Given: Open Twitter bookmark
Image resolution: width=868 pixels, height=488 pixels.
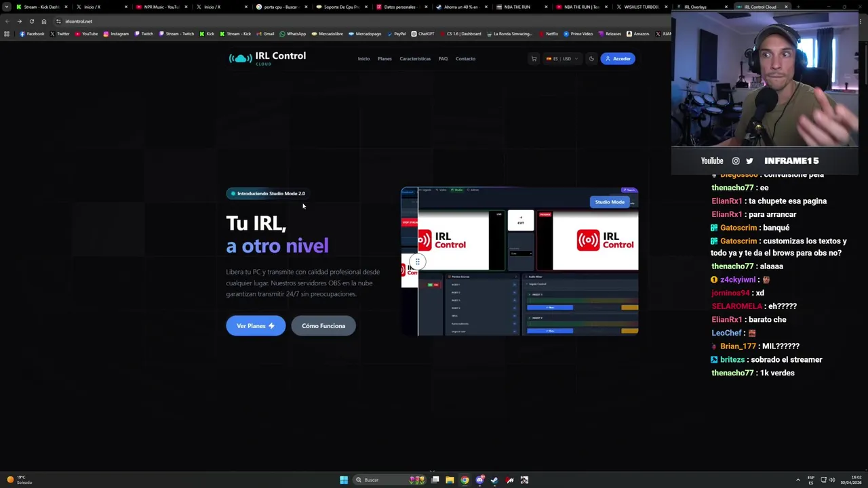Looking at the screenshot, I should (60, 34).
